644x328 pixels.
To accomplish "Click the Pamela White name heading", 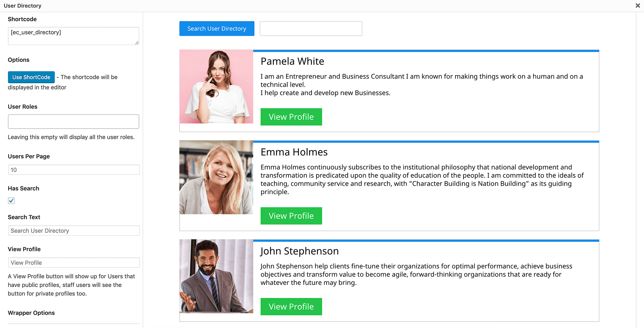I will pyautogui.click(x=292, y=61).
